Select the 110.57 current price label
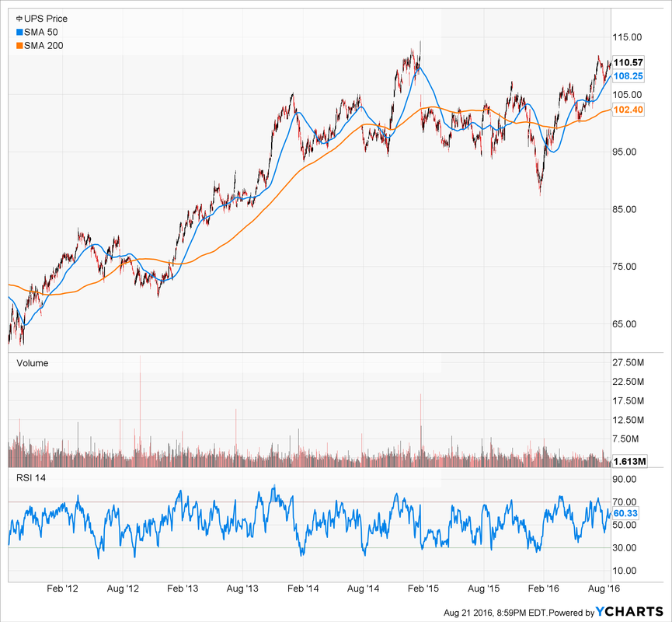The width and height of the screenshot is (672, 622). point(628,63)
